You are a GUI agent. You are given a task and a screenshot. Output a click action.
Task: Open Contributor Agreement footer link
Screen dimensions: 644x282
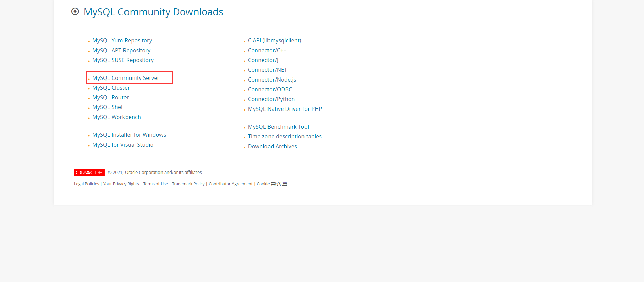230,184
